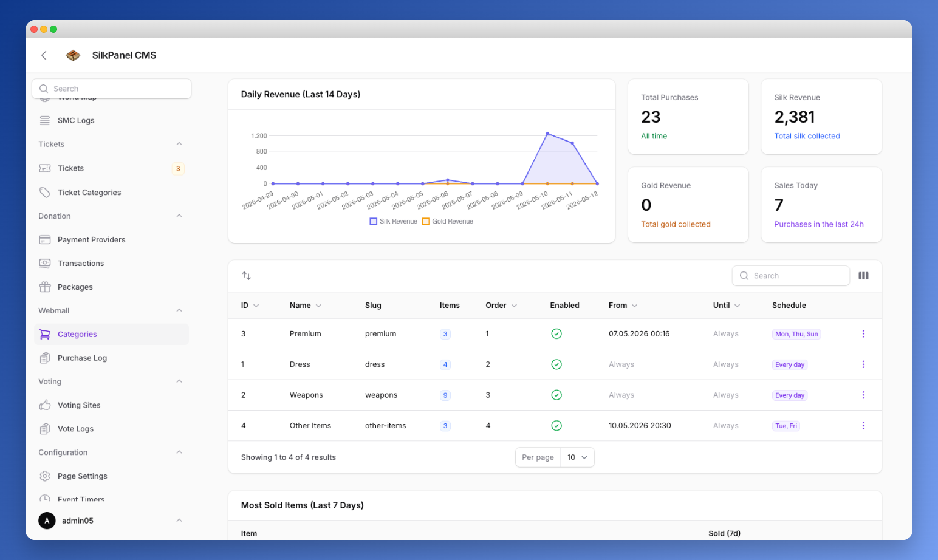The image size is (938, 560).
Task: Click the Other Items category name
Action: (x=310, y=426)
